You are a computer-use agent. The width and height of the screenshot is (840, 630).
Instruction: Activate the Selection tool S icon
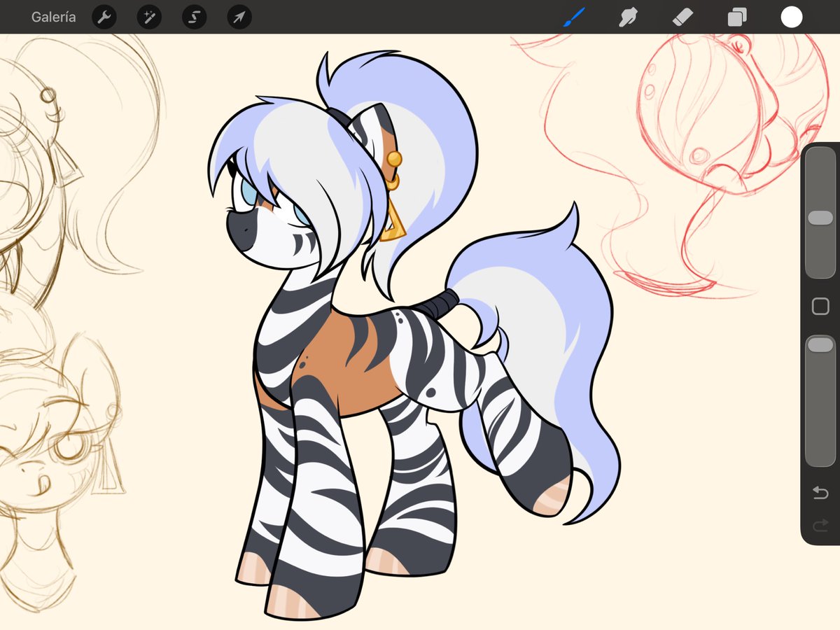coord(194,17)
